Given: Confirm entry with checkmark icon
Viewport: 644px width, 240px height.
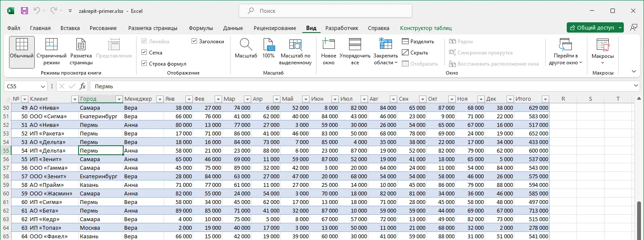Looking at the screenshot, I should [72, 86].
